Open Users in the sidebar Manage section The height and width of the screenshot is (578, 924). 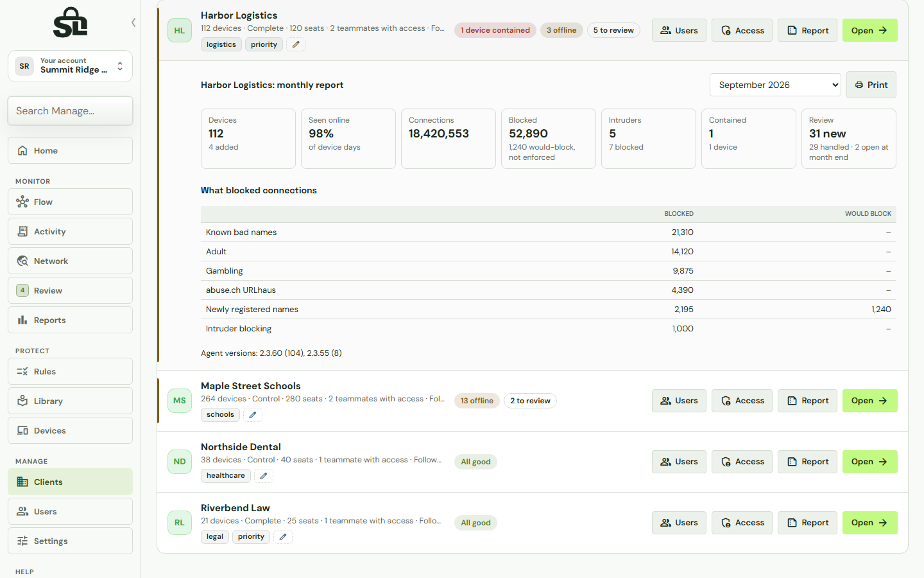70,511
